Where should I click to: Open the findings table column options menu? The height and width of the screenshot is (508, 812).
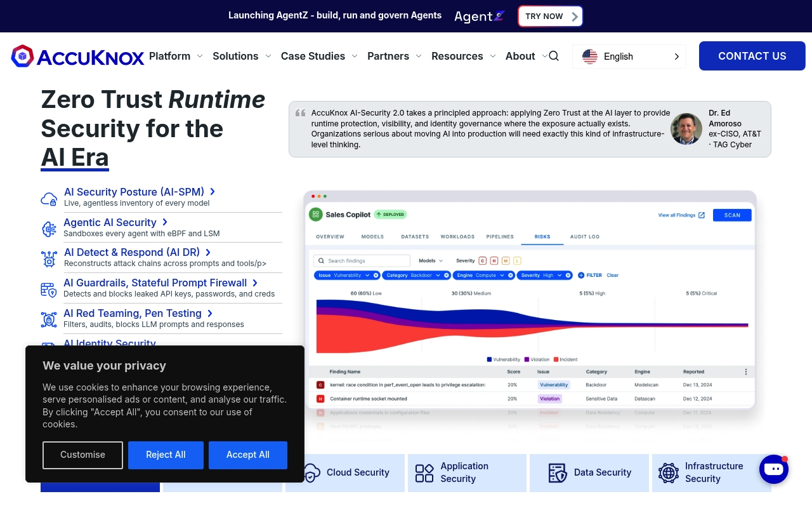click(746, 372)
